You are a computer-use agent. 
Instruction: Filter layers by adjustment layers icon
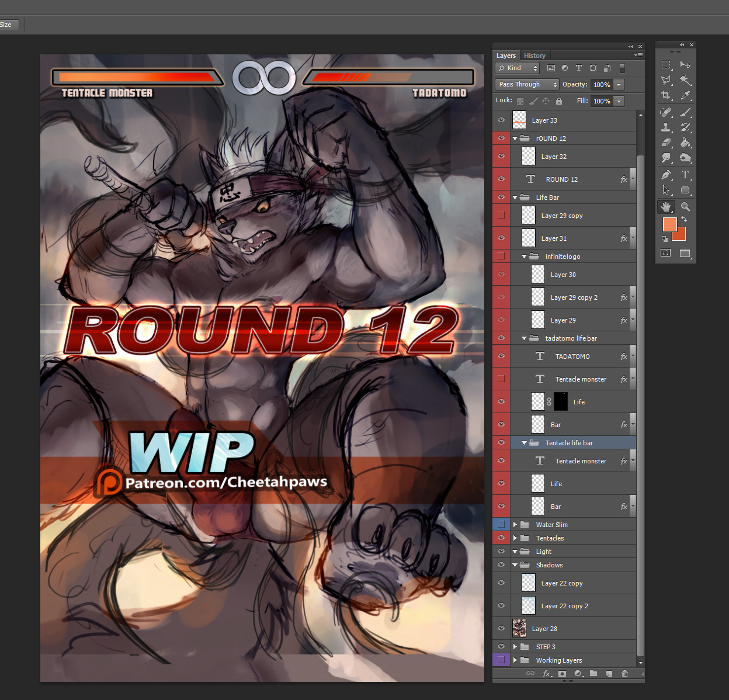565,68
